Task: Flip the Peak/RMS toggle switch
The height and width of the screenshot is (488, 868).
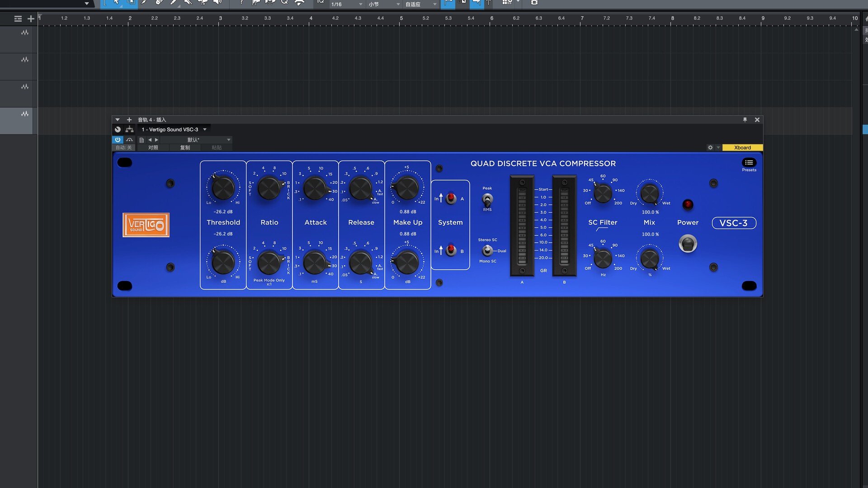Action: coord(487,199)
